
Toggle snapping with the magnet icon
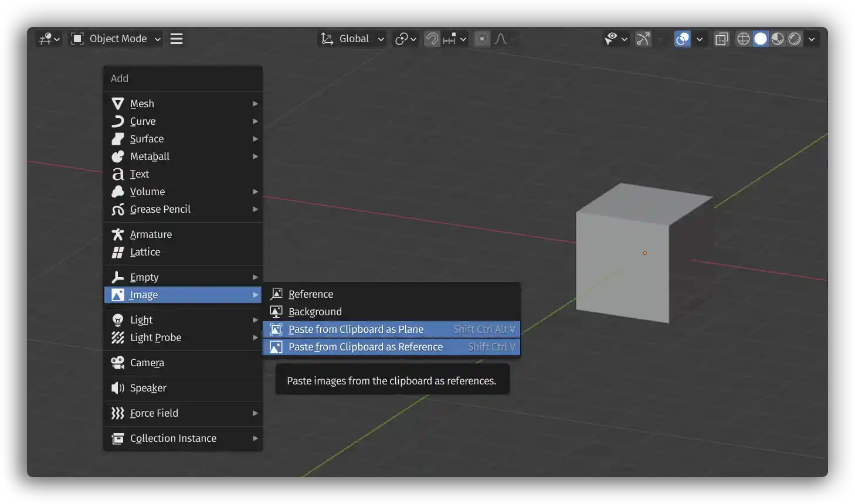(x=432, y=39)
